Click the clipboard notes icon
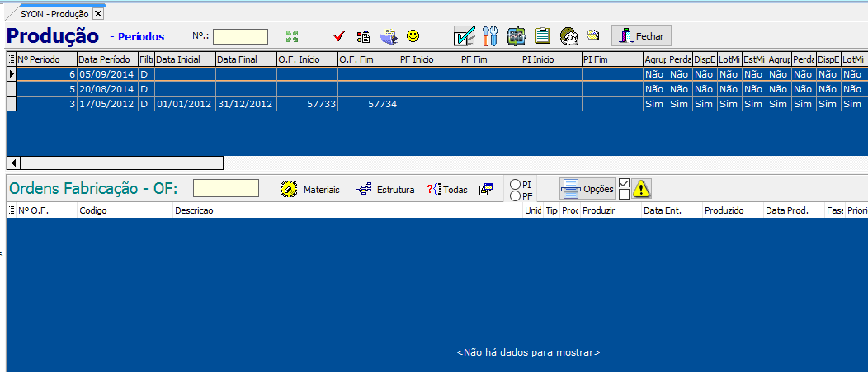This screenshot has width=868, height=372. click(542, 36)
